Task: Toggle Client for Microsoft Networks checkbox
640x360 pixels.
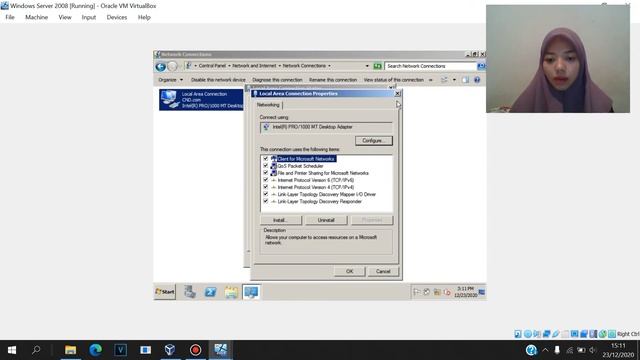Action: (x=266, y=159)
